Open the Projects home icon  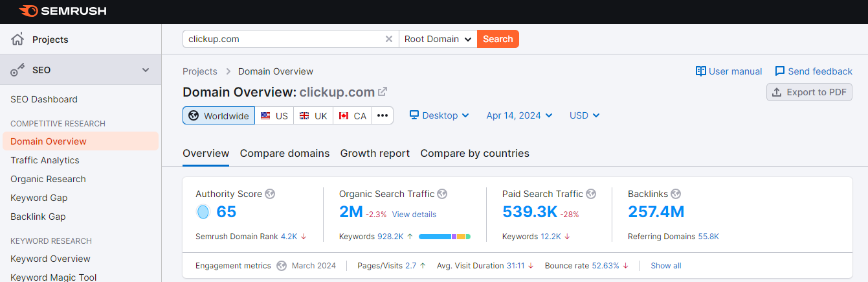pos(17,40)
